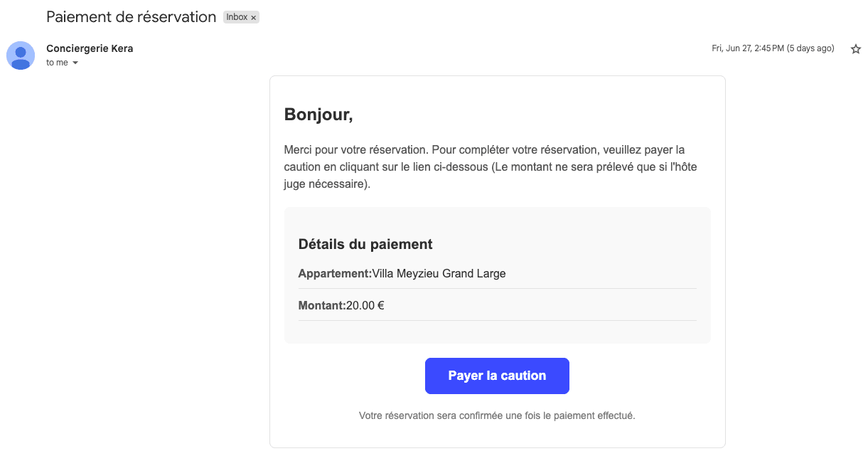Star this email from Conciergerie Kera
Screen dimensions: 868x456
coord(856,49)
